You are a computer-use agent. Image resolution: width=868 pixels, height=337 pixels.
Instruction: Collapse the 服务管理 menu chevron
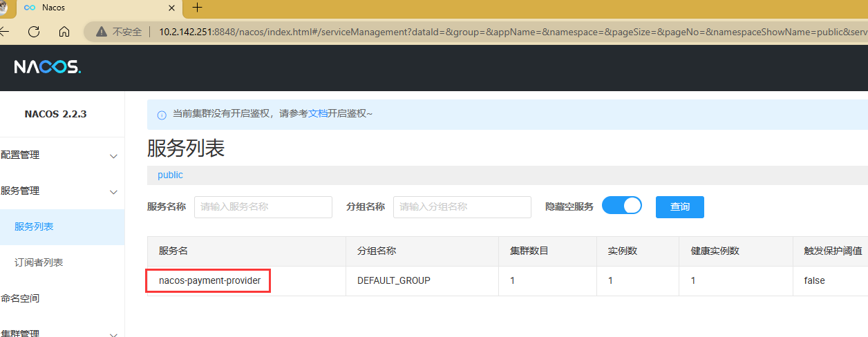click(x=114, y=192)
